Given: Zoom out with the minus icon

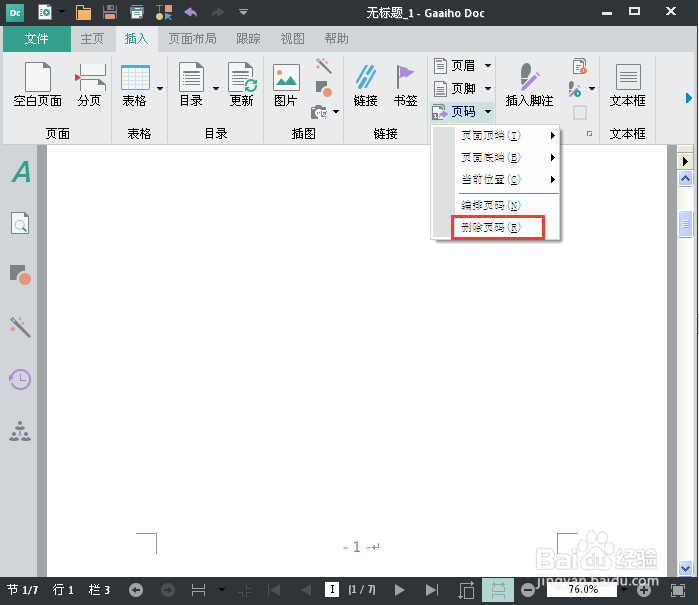Looking at the screenshot, I should tap(528, 590).
